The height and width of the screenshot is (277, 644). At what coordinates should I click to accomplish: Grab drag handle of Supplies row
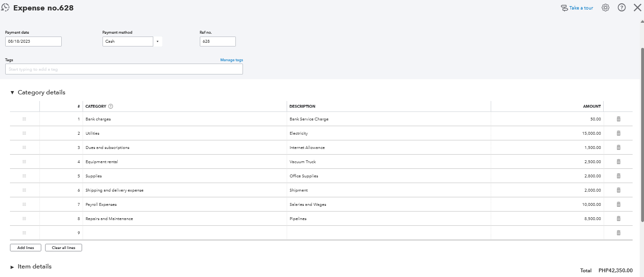(24, 176)
